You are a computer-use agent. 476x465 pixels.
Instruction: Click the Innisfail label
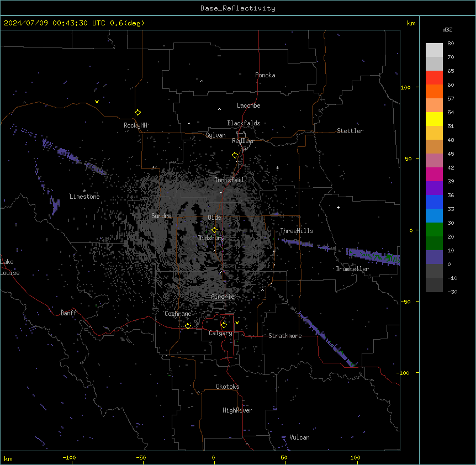tap(229, 180)
